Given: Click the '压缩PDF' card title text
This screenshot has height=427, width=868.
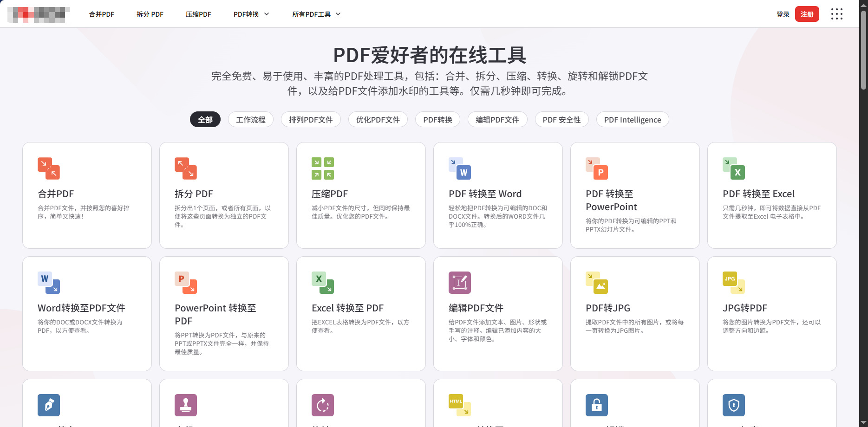Looking at the screenshot, I should pyautogui.click(x=330, y=194).
